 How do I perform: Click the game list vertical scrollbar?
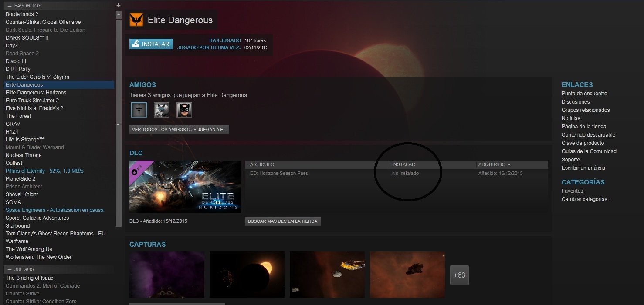pos(119,123)
